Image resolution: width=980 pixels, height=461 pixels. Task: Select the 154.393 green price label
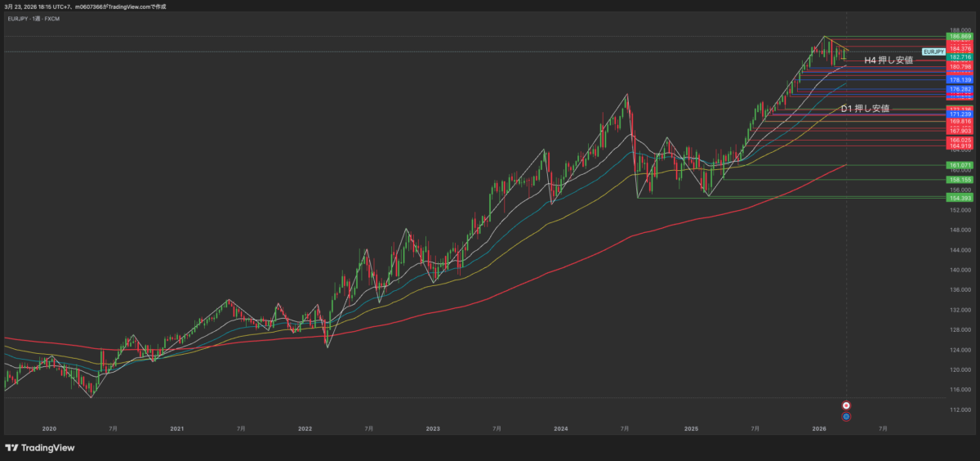tap(959, 198)
